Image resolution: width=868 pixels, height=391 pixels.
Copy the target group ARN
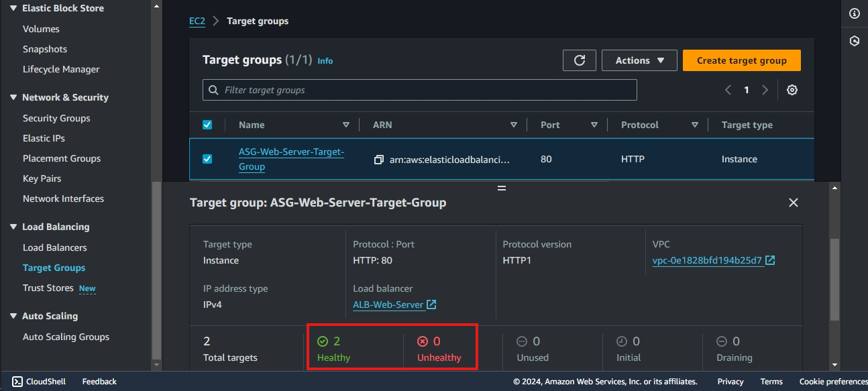tap(379, 160)
